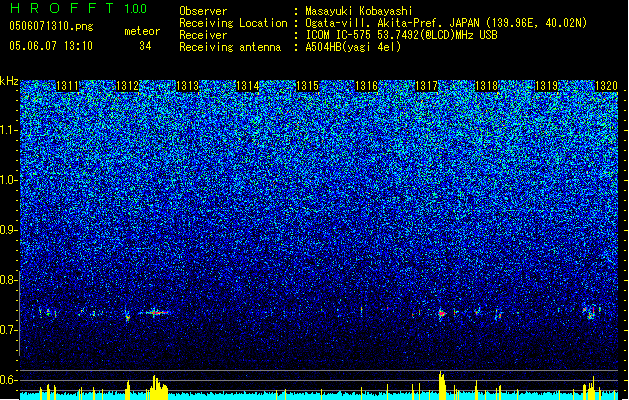Select the 1317 time marker
Viewport: 629px width, 400px height.
(x=426, y=86)
